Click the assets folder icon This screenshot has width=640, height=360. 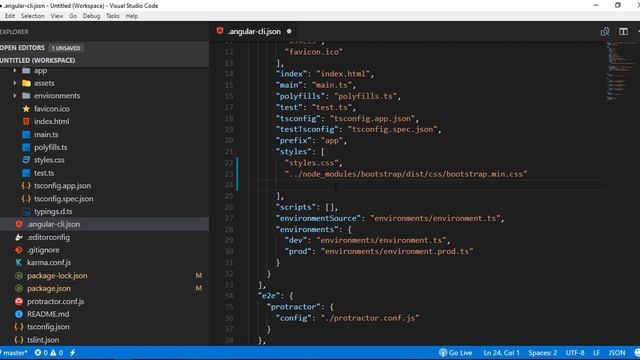(26, 83)
